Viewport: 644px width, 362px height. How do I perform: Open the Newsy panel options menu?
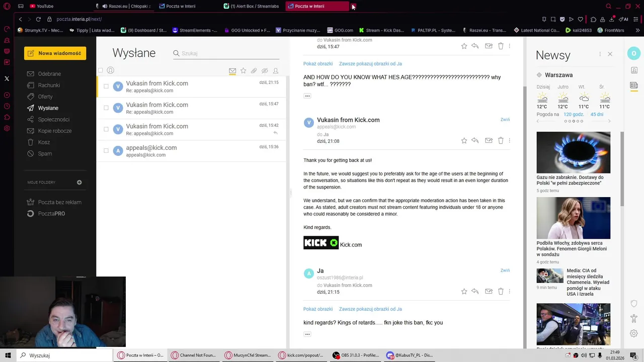click(x=600, y=54)
